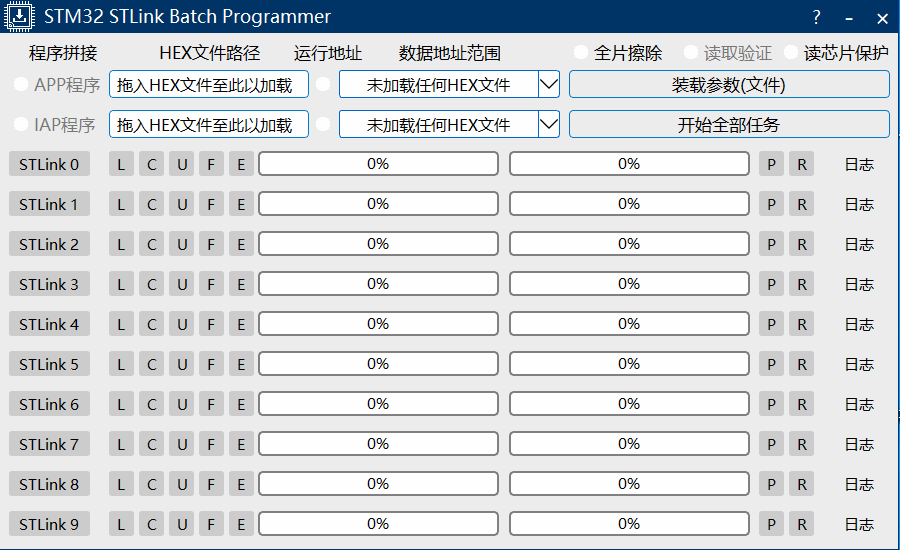
Task: Click the 运行地址 header label
Action: pos(328,53)
